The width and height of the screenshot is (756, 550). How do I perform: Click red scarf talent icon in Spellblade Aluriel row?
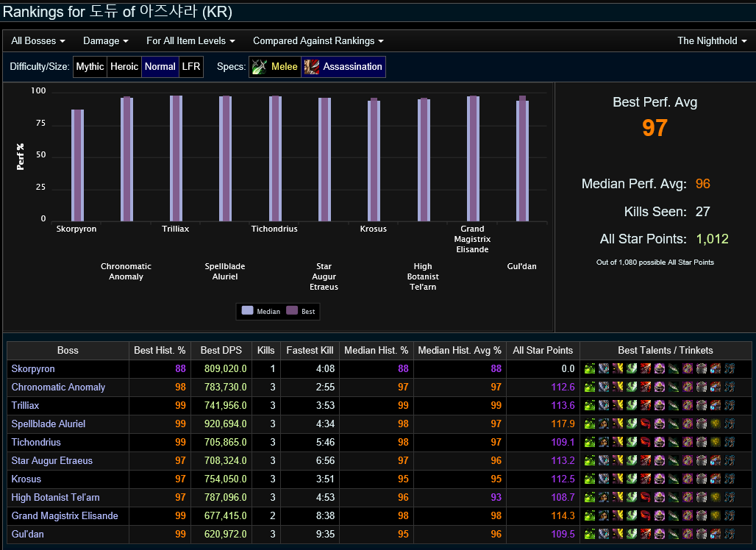coord(646,424)
